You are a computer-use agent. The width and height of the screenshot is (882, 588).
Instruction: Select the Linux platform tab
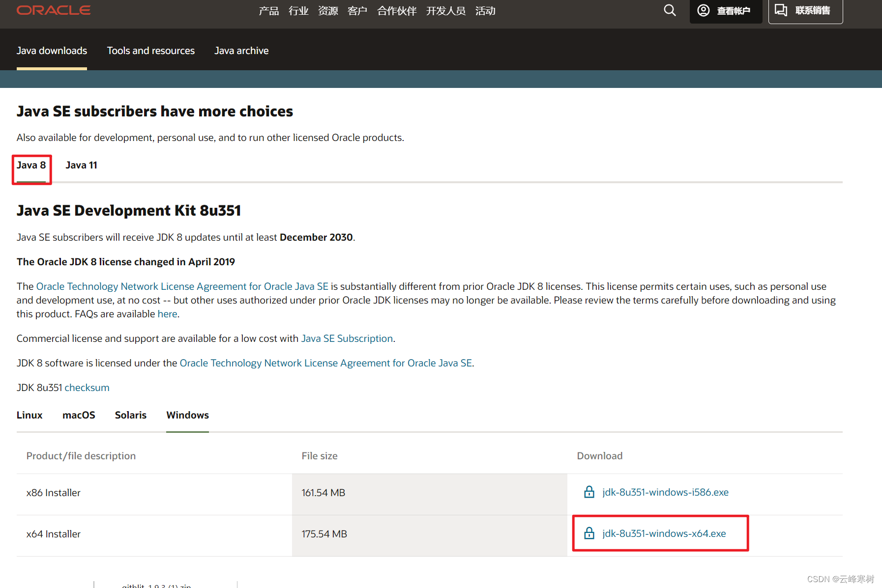coord(29,415)
